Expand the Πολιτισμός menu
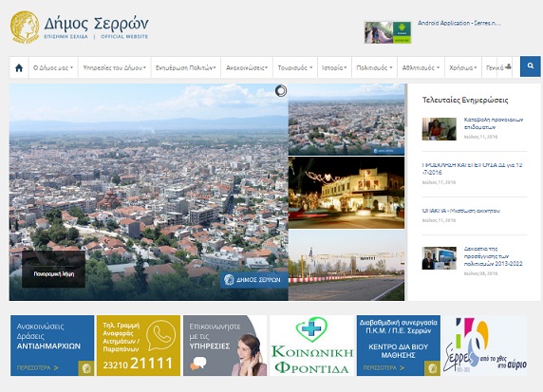The width and height of the screenshot is (543, 392). coord(374,68)
